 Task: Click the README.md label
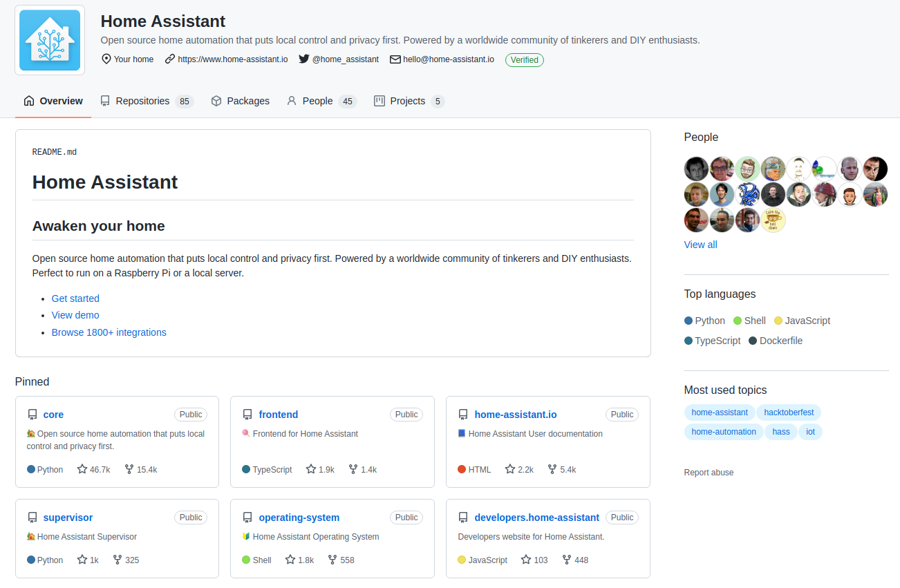[x=55, y=152]
